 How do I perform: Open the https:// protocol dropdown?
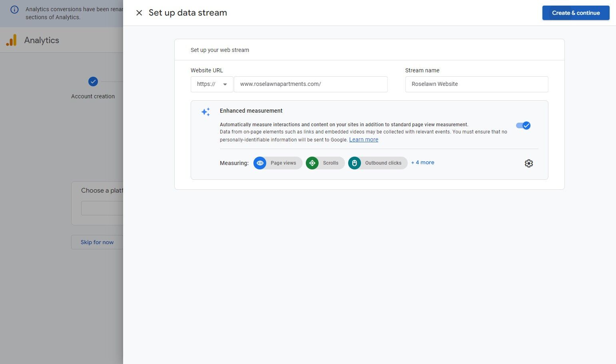212,84
